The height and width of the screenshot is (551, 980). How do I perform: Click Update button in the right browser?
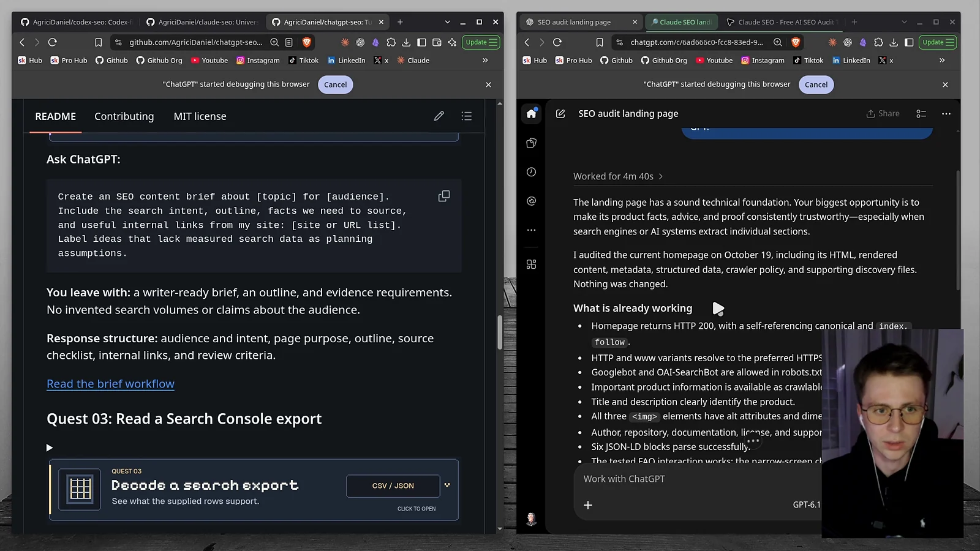(x=938, y=42)
